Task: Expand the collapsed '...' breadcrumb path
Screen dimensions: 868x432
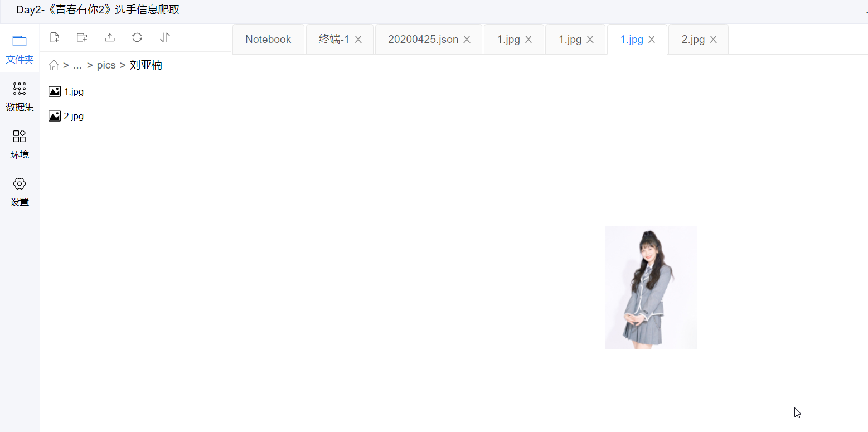Action: [77, 65]
